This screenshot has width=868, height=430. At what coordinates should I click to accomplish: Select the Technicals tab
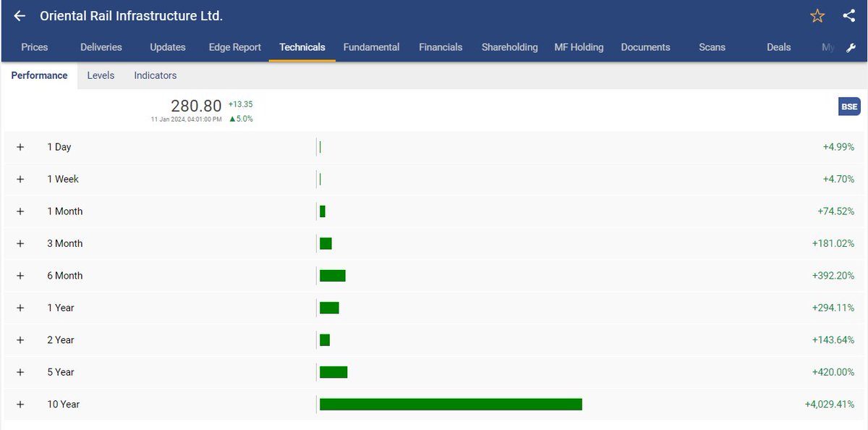tap(302, 47)
